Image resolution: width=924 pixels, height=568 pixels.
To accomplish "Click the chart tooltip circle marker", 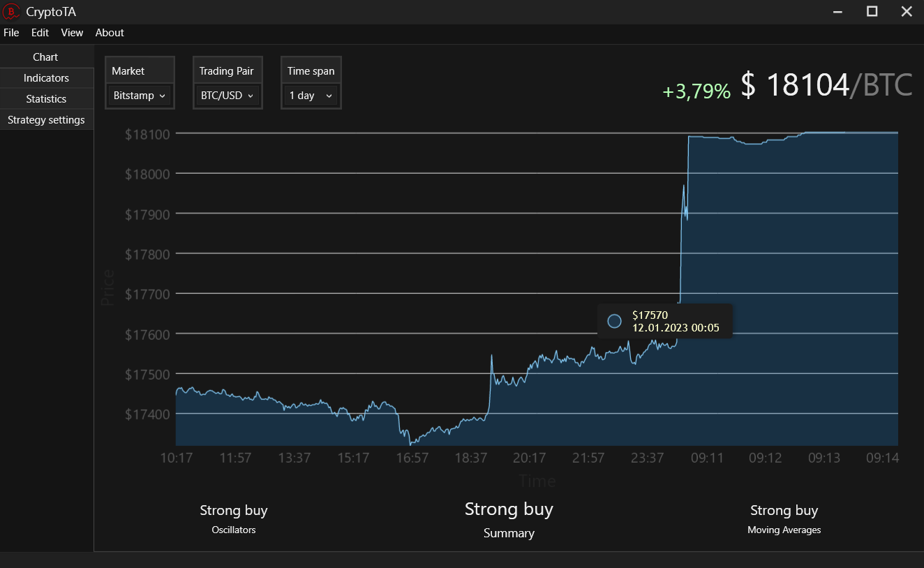I will pyautogui.click(x=614, y=321).
